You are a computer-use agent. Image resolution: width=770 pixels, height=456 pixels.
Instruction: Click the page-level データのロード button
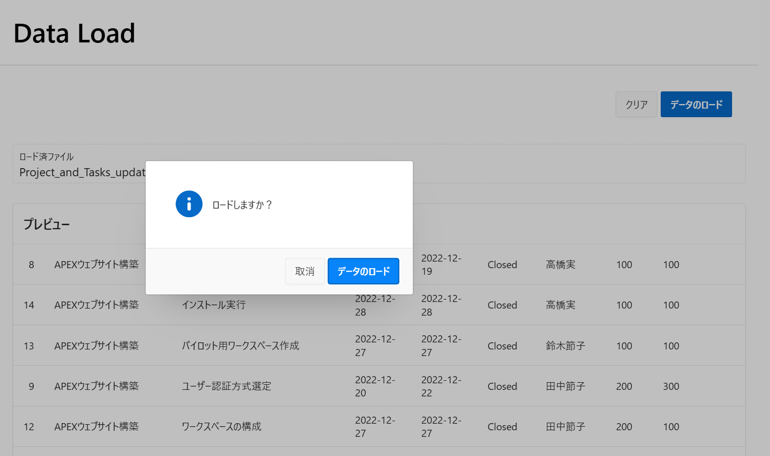[x=696, y=104]
